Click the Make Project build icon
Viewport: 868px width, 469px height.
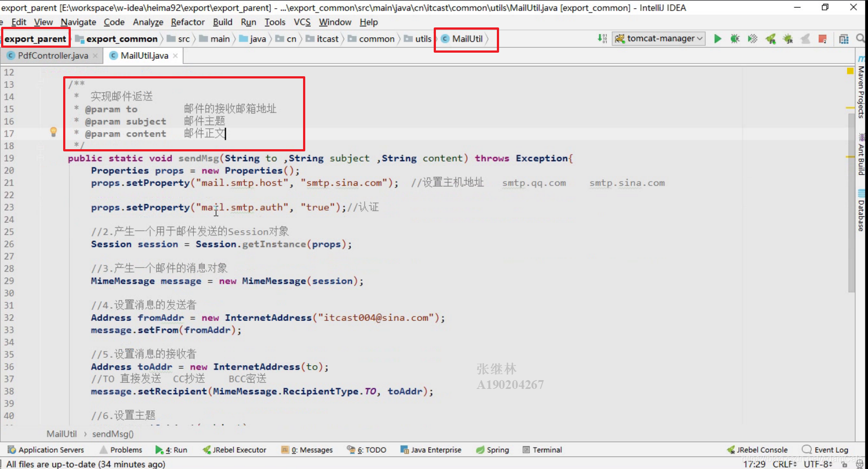click(x=602, y=38)
